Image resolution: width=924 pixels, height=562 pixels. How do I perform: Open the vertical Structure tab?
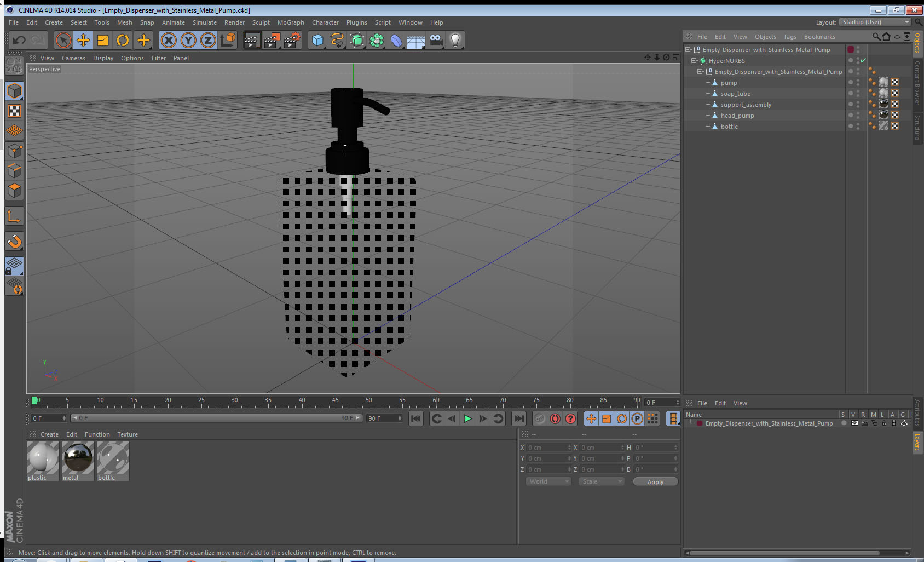917,127
